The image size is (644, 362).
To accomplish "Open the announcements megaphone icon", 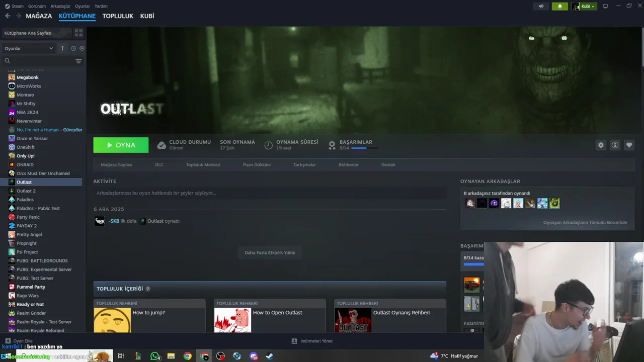I will pyautogui.click(x=541, y=6).
